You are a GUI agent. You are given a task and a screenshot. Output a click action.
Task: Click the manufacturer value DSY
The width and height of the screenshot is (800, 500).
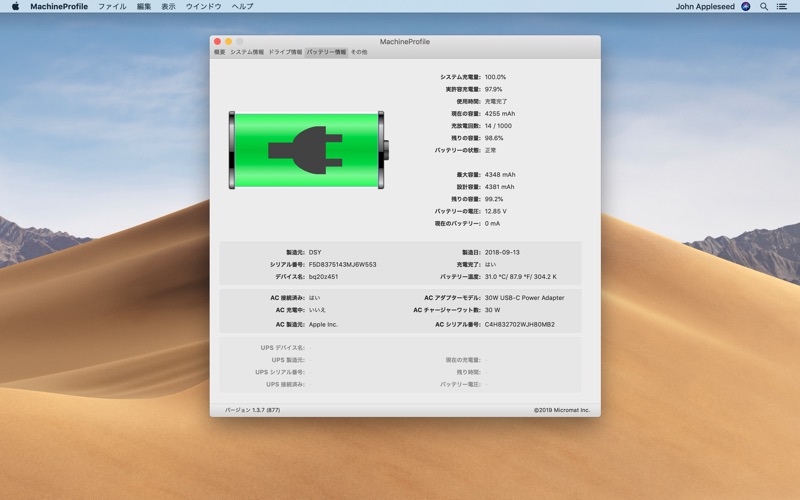pyautogui.click(x=315, y=253)
